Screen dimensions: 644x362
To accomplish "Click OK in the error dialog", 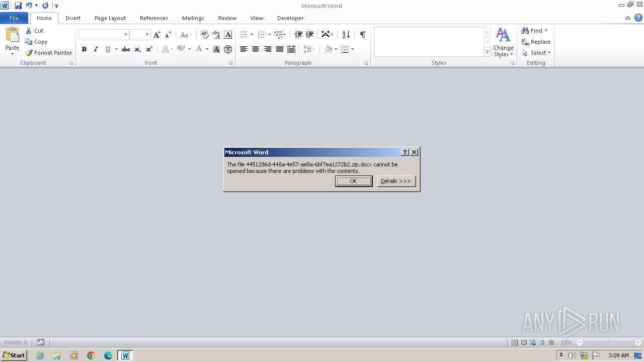I will click(x=354, y=181).
